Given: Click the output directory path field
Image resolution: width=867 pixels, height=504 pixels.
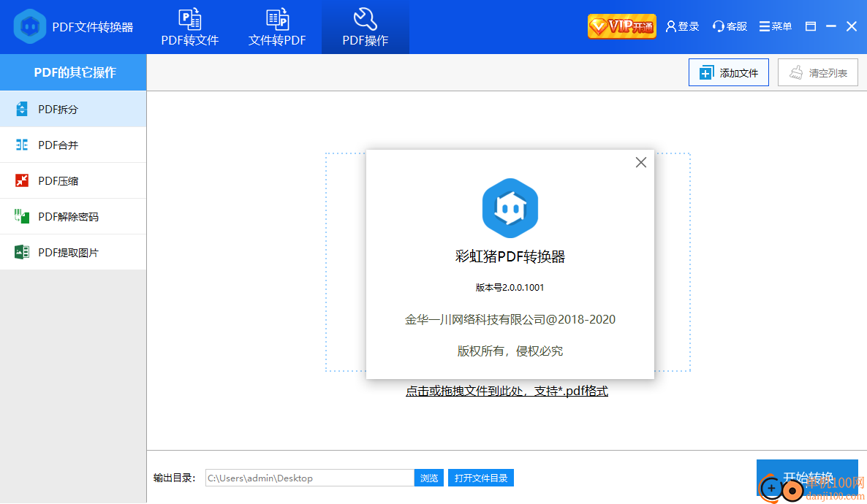Looking at the screenshot, I should pos(310,478).
